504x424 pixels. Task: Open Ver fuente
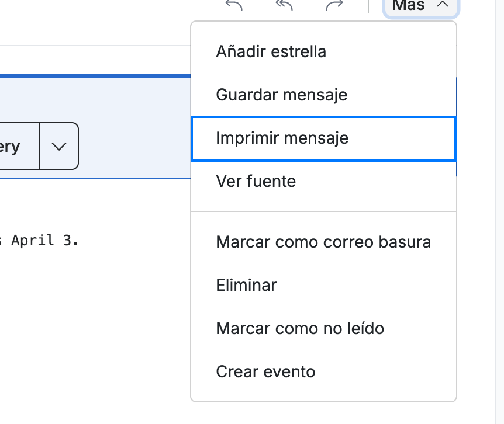[324, 182]
